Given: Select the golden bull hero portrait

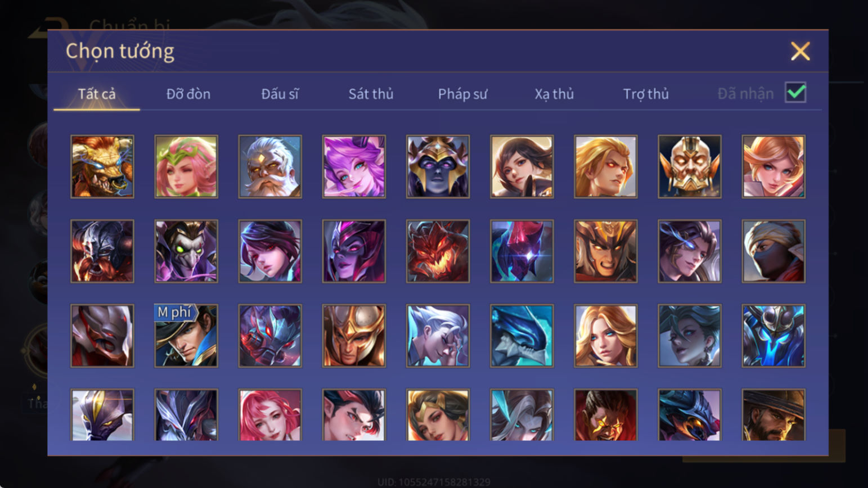Looking at the screenshot, I should click(x=102, y=166).
